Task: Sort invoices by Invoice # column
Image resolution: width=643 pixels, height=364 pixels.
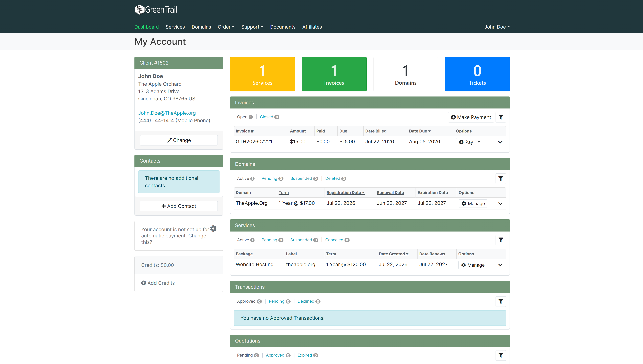Action: (x=244, y=131)
